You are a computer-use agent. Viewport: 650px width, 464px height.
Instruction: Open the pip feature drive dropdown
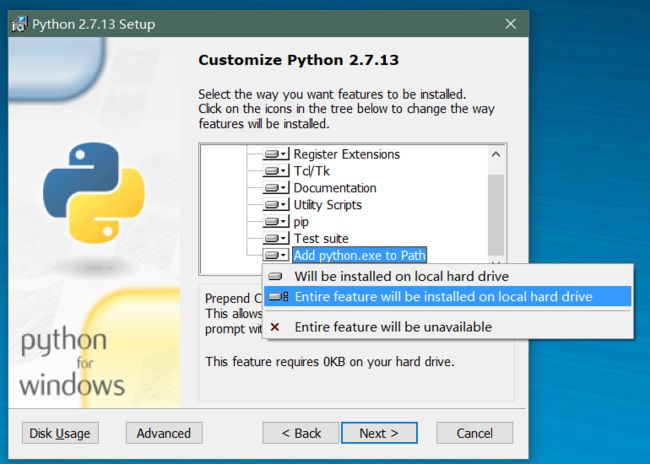[x=276, y=221]
